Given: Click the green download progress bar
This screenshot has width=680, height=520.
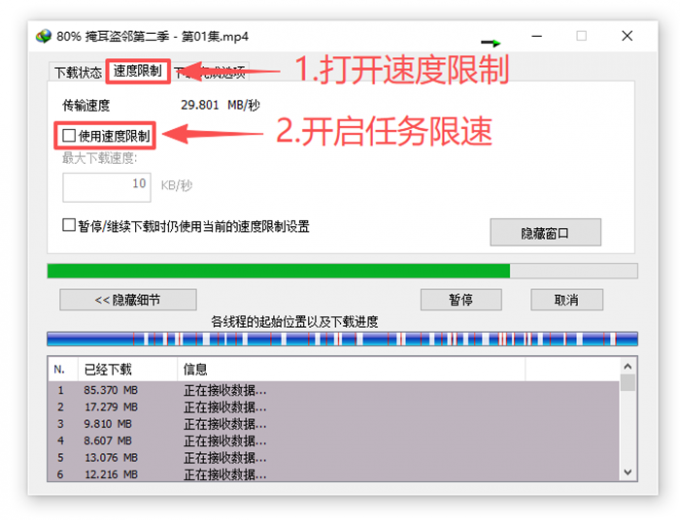Looking at the screenshot, I should (x=342, y=271).
